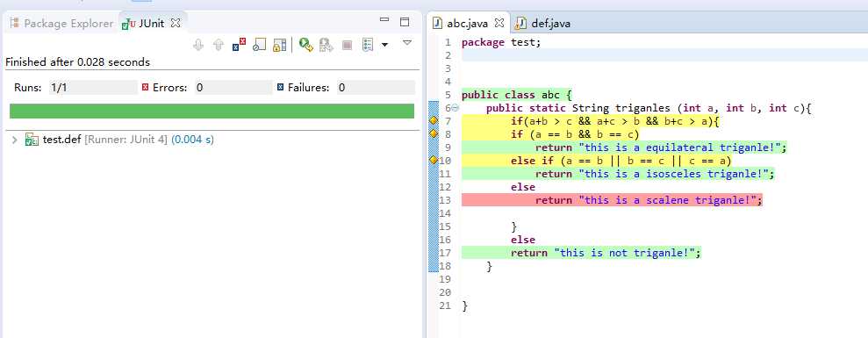
Task: Click the coverage diamond marker on line 10
Action: click(434, 160)
